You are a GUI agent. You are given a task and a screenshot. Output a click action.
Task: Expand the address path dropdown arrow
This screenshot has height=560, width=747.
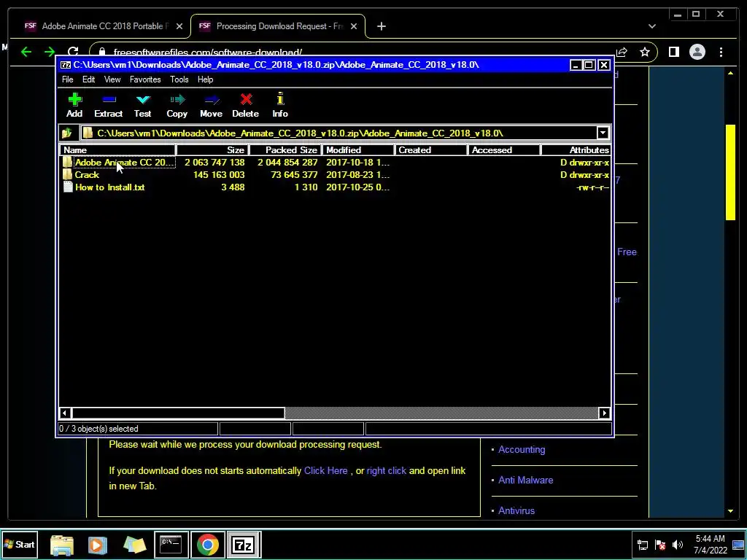(x=603, y=133)
